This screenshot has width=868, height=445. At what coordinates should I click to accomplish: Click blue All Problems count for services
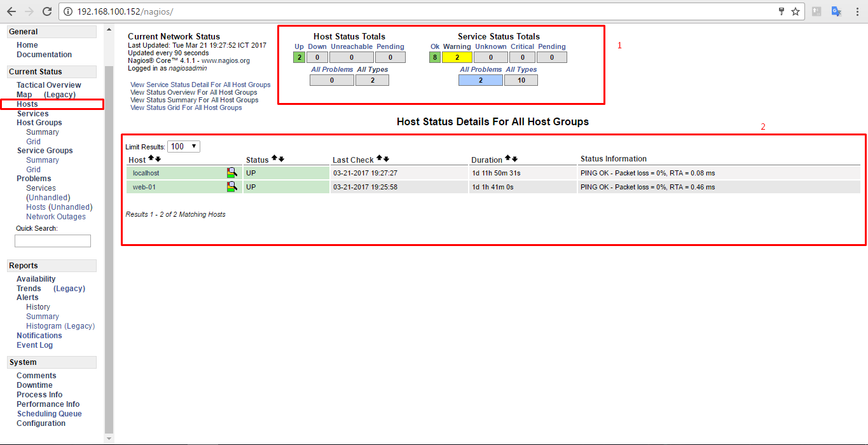[x=481, y=80]
